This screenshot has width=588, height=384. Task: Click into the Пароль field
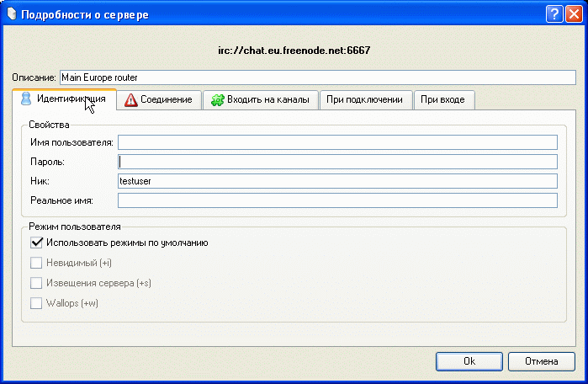[337, 162]
